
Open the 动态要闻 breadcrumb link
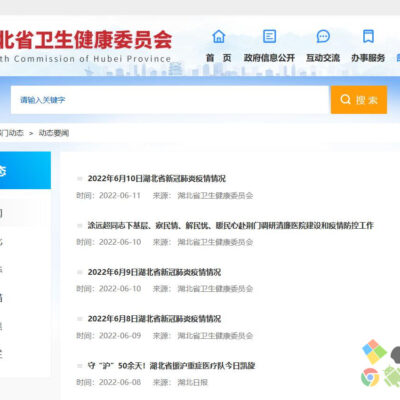point(54,133)
